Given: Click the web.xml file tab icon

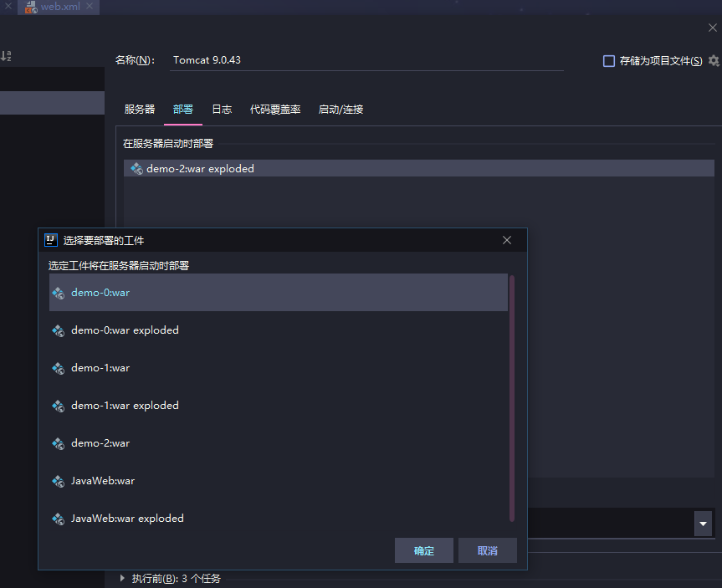Looking at the screenshot, I should pos(31,7).
